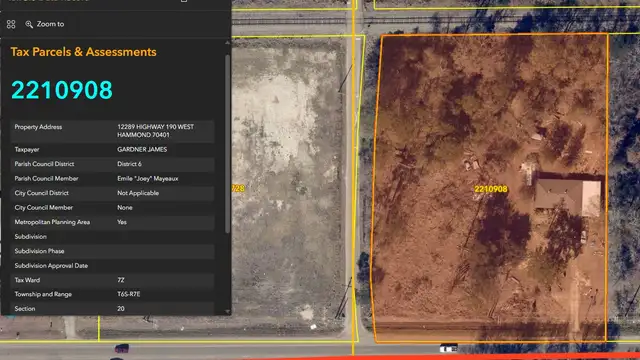
Task: Click the Taxpayer value GARDNER JAMES
Action: tap(142, 149)
